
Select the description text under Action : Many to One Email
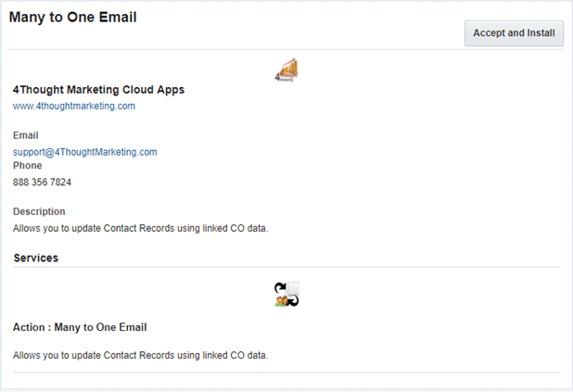(140, 356)
